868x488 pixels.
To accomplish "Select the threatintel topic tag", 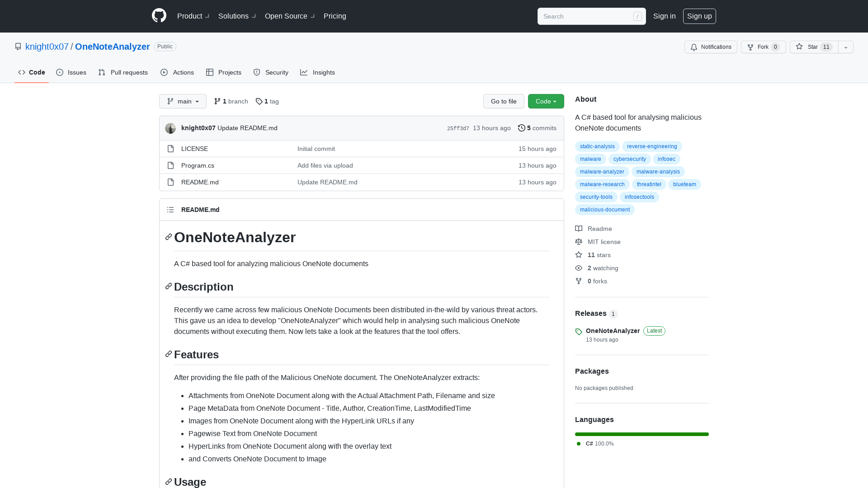I will click(x=649, y=184).
